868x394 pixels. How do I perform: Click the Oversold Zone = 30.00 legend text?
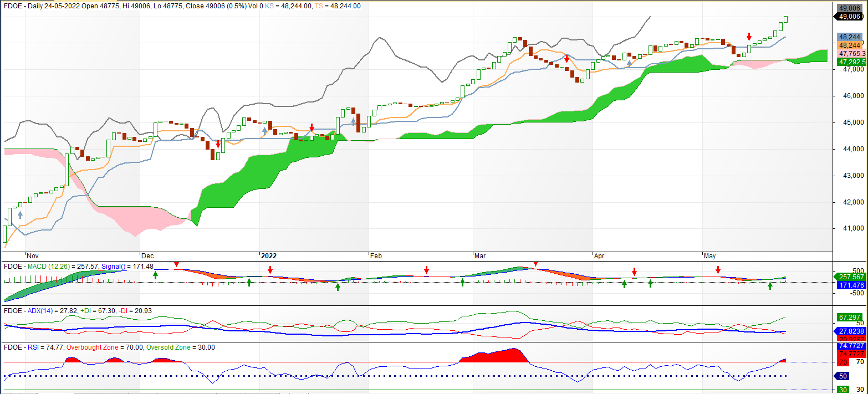pyautogui.click(x=180, y=347)
